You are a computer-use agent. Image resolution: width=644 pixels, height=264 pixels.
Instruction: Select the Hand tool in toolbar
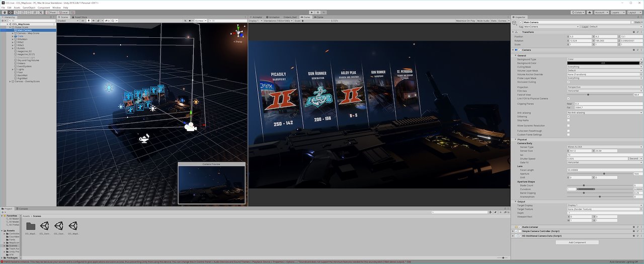5,12
